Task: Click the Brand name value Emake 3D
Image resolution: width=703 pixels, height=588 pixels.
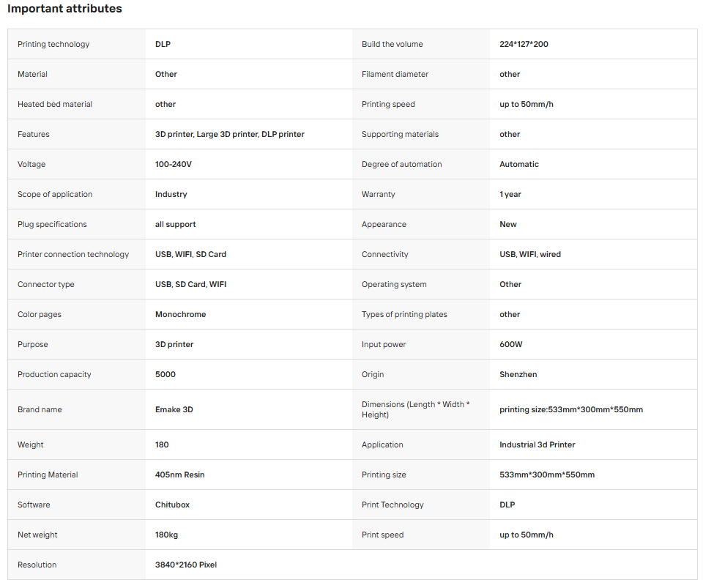Action: tap(174, 409)
